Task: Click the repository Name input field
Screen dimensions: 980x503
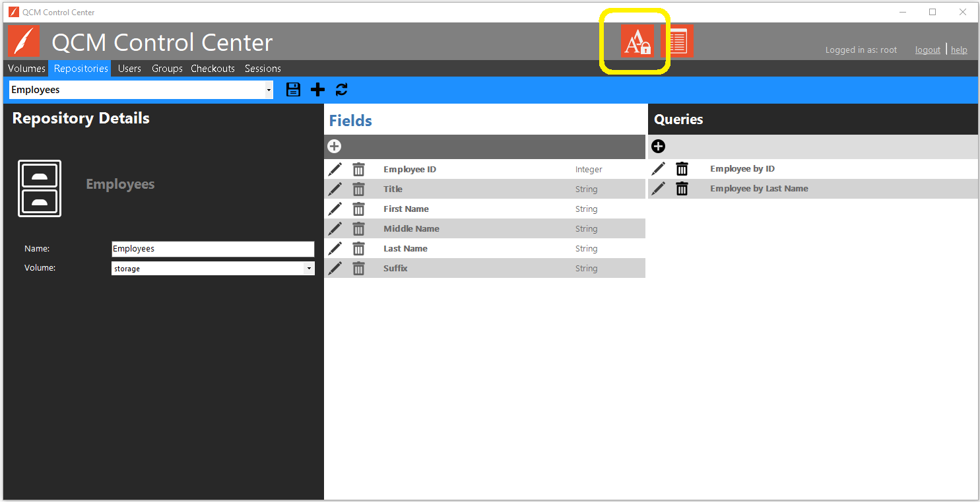Action: (x=212, y=249)
